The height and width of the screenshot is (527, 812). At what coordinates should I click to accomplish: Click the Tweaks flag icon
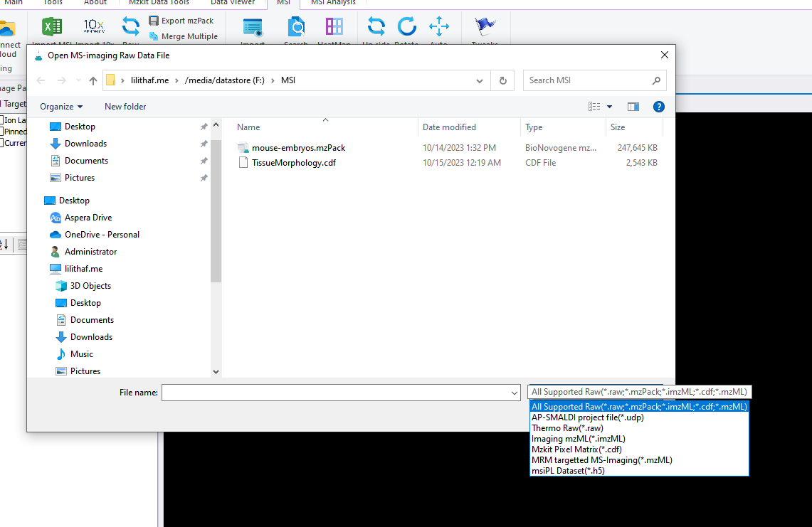[485, 27]
